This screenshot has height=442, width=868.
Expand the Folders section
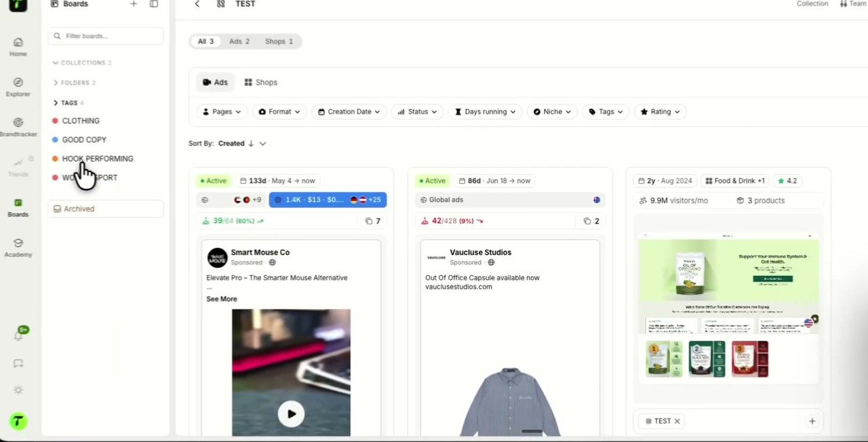click(74, 83)
